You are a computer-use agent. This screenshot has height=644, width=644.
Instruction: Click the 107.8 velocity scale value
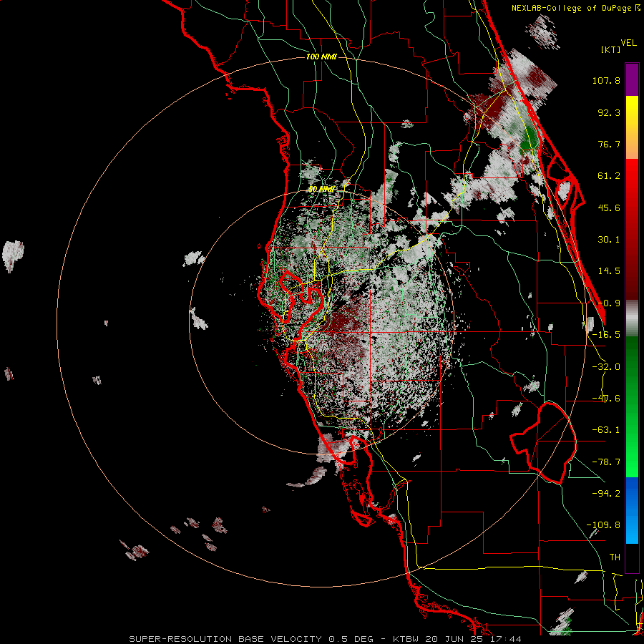[x=606, y=80]
